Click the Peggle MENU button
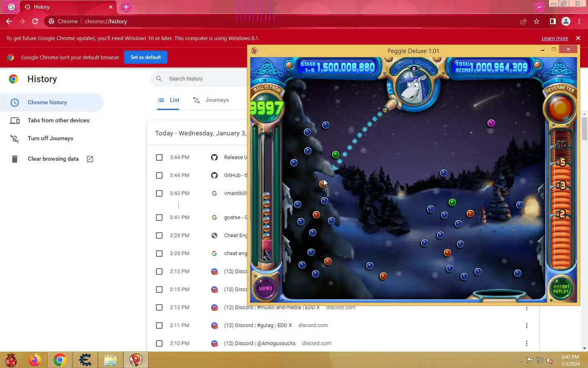The height and width of the screenshot is (368, 588). click(265, 288)
